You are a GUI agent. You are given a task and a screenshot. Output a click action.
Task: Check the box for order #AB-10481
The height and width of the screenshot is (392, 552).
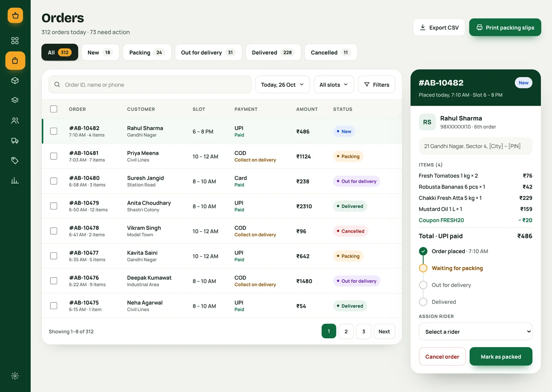pos(54,156)
